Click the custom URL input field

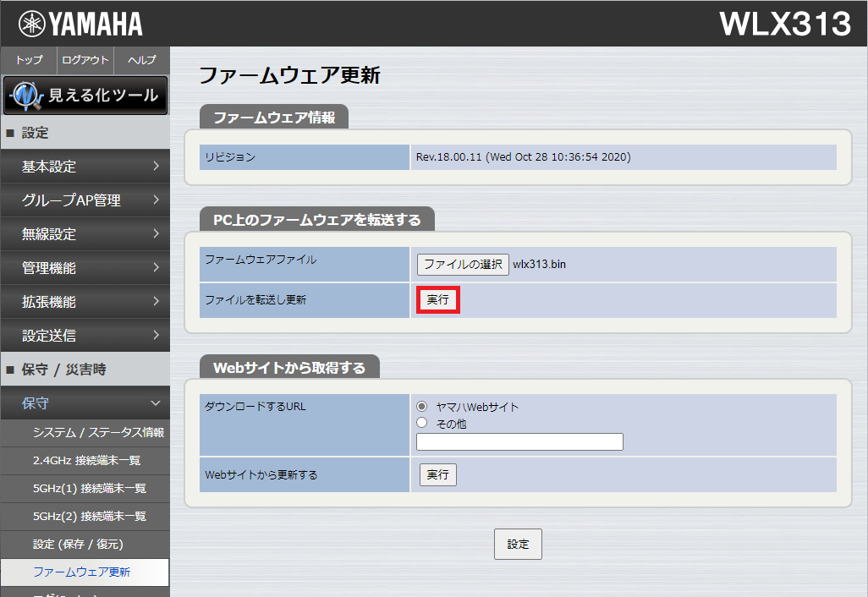coord(519,441)
